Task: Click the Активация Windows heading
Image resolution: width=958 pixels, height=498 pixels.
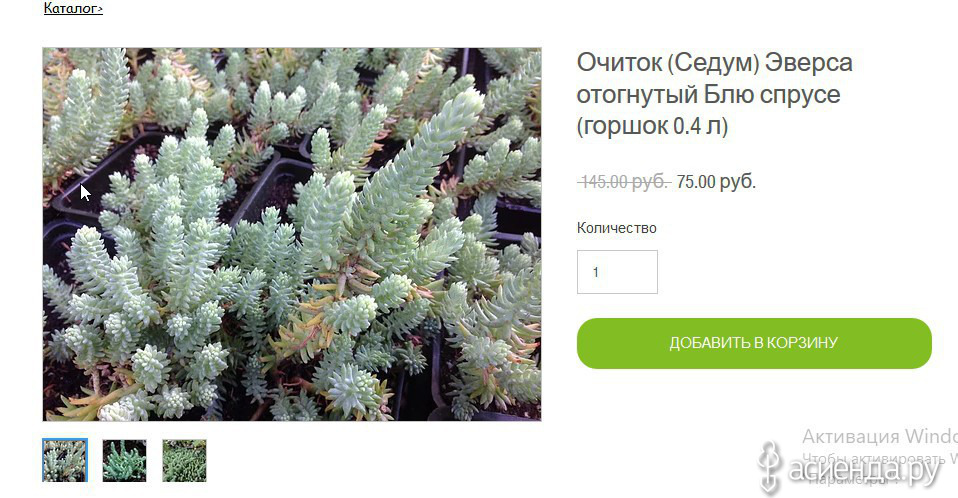Action: click(x=879, y=436)
